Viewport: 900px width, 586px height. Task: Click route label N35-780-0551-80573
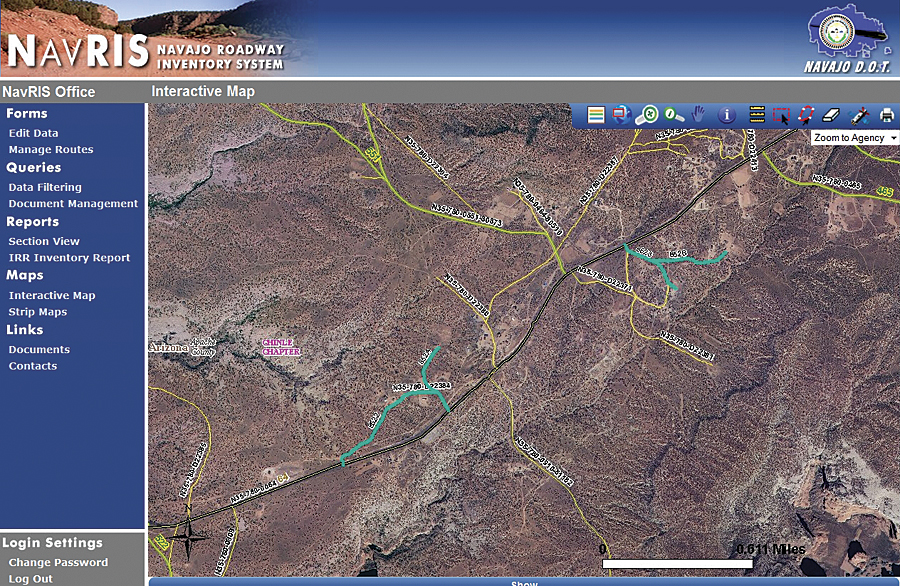(467, 215)
